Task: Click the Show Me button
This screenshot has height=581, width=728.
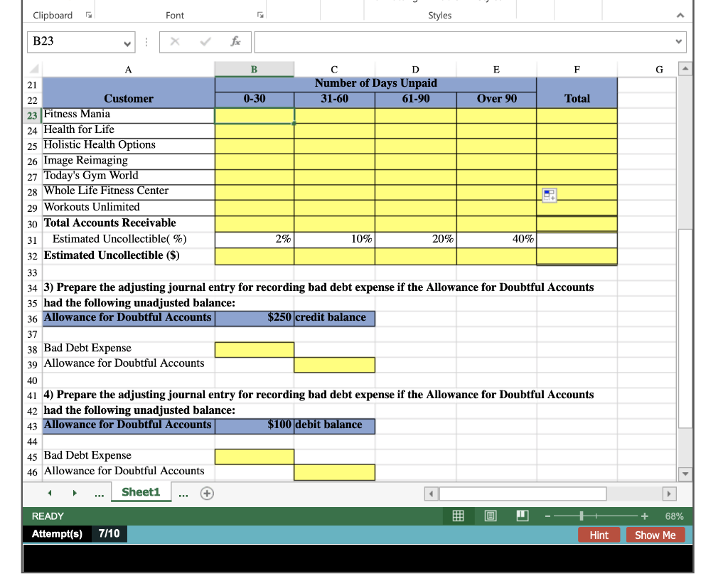Action: click(655, 535)
